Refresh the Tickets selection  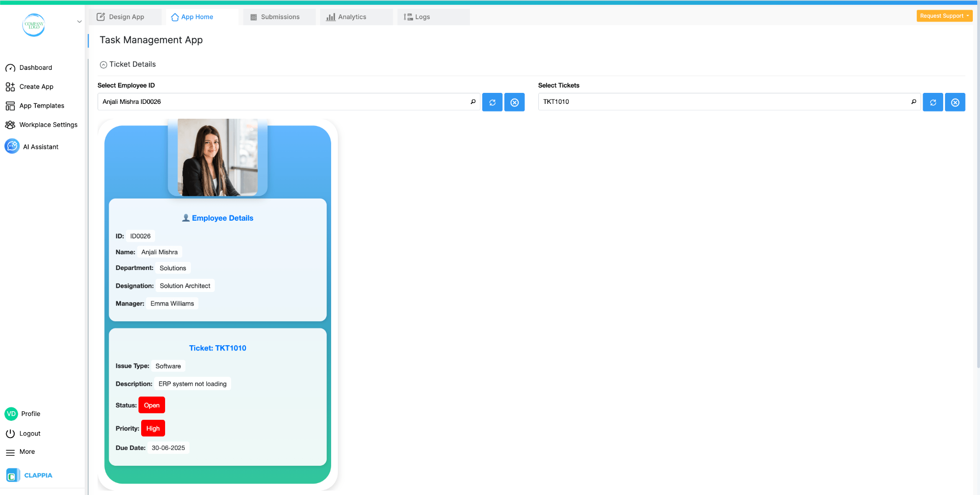[933, 102]
